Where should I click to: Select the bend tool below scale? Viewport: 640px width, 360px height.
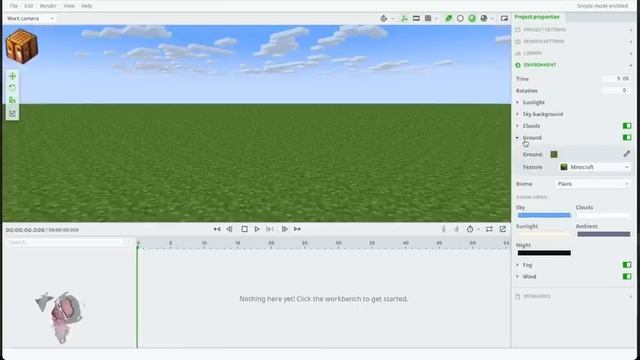point(12,113)
